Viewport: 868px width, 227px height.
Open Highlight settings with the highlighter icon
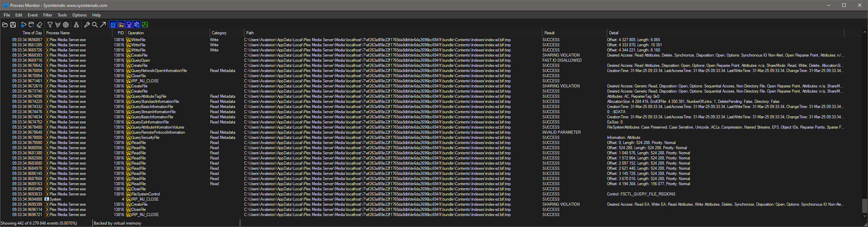coord(58,25)
